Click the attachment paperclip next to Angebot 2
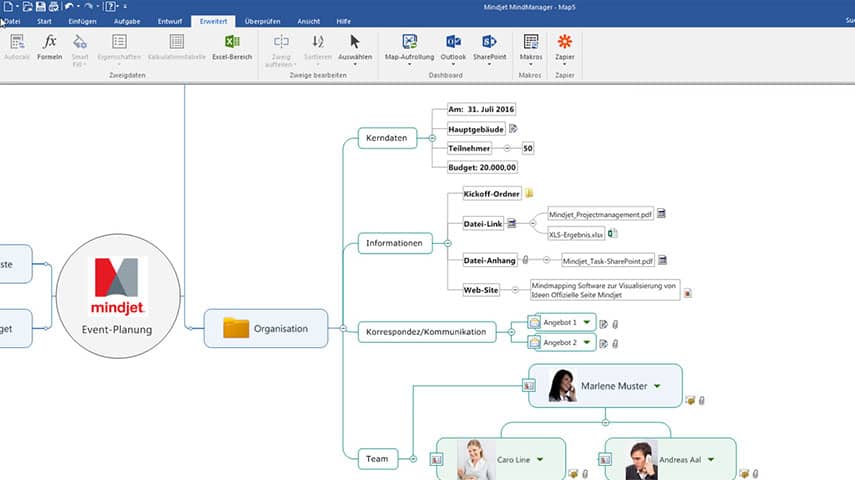Image resolution: width=855 pixels, height=480 pixels. tap(615, 344)
